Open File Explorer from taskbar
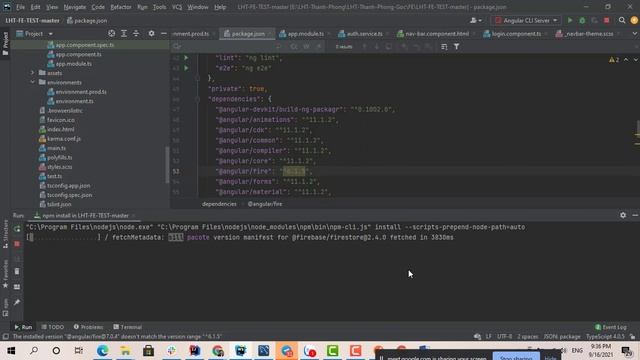The height and width of the screenshot is (360, 640). (125, 351)
